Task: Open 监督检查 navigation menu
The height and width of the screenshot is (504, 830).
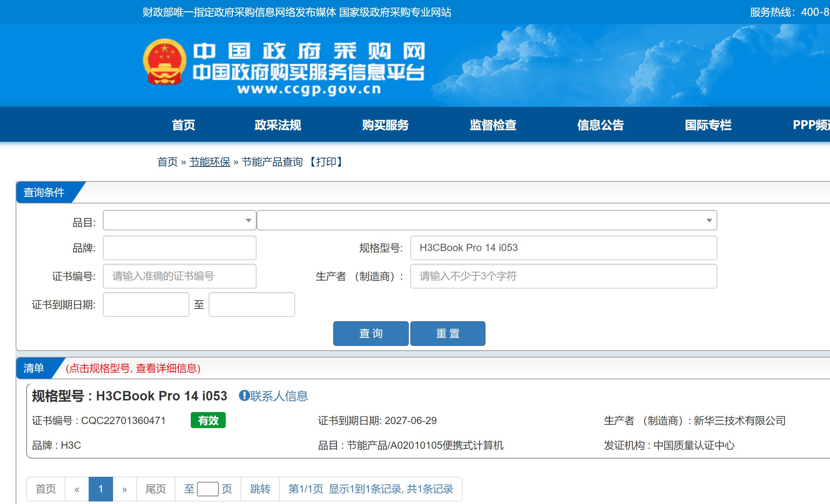Action: [x=493, y=125]
